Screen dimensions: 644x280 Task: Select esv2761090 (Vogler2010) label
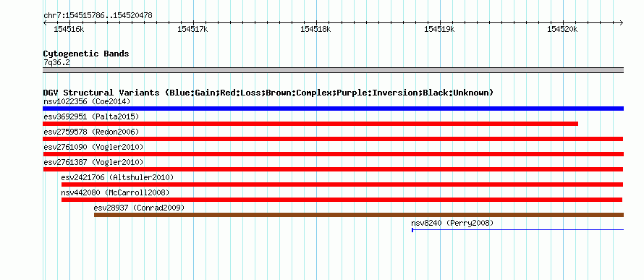(x=93, y=147)
